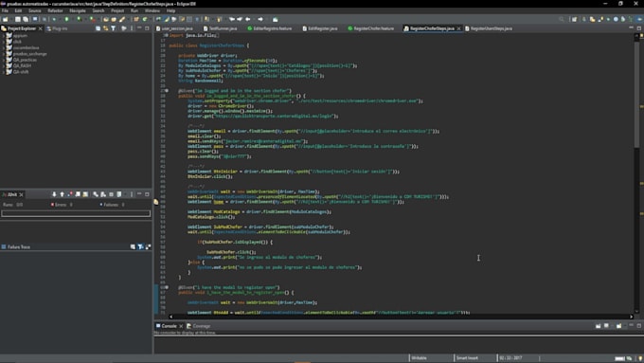The image size is (644, 363).
Task: Click the Pin Console icon
Action: 598,326
